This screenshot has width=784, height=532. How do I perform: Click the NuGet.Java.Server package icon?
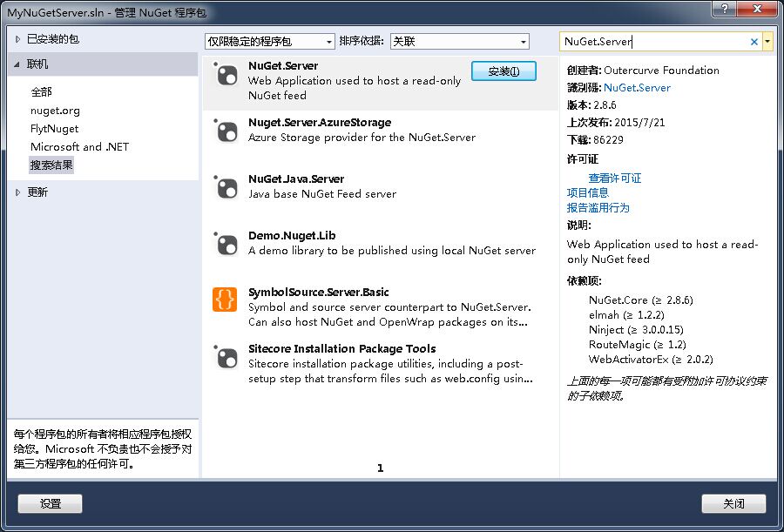click(226, 188)
